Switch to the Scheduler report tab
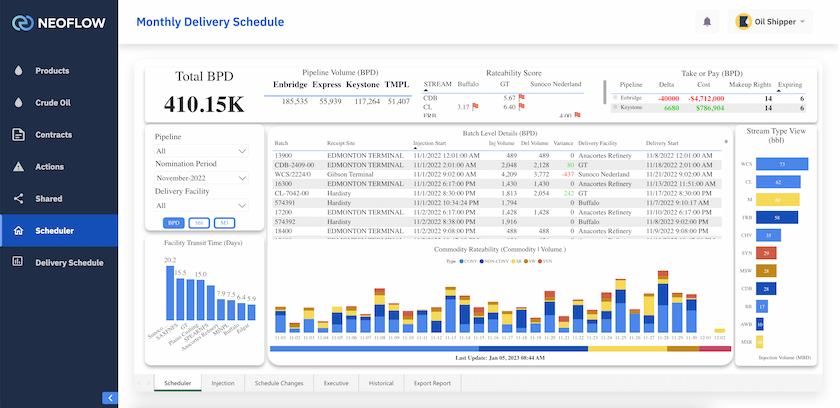This screenshot has height=408, width=840. point(177,383)
